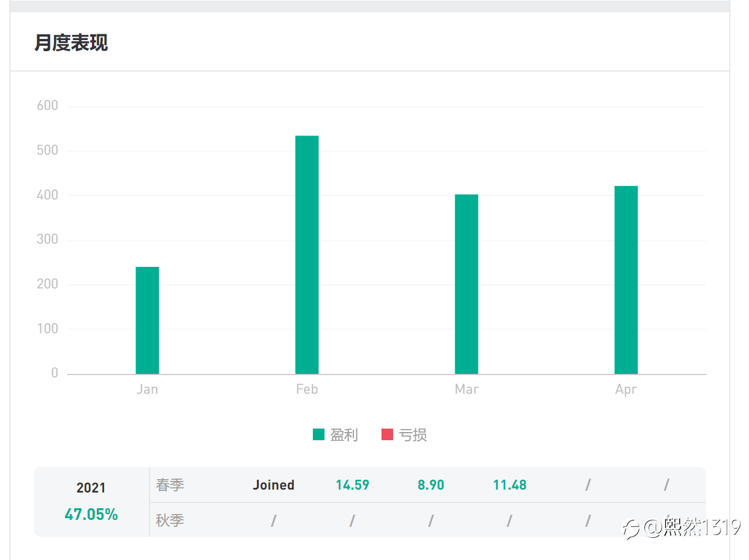Click the Mar profit bar
Screen dimensions: 749x560
click(466, 284)
